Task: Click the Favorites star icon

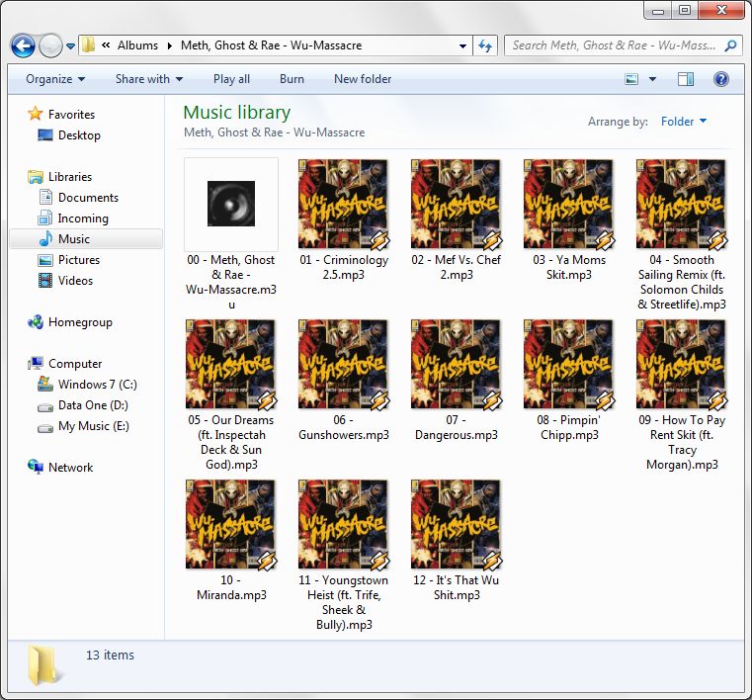Action: [35, 114]
